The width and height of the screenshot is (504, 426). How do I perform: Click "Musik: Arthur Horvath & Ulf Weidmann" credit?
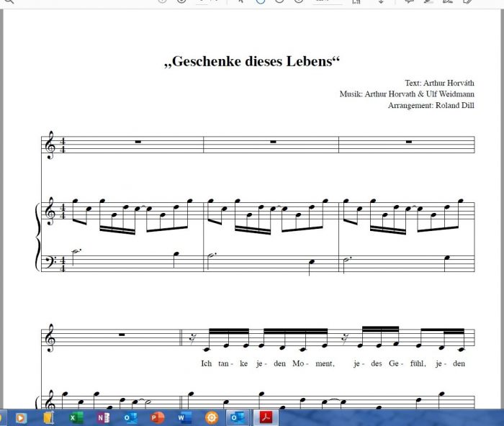click(x=407, y=94)
